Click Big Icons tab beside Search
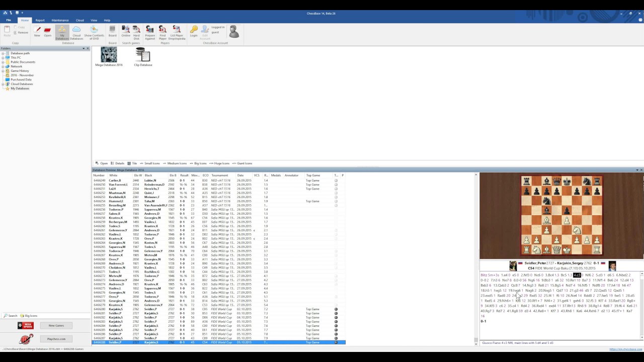Image resolution: width=644 pixels, height=362 pixels. click(29, 316)
